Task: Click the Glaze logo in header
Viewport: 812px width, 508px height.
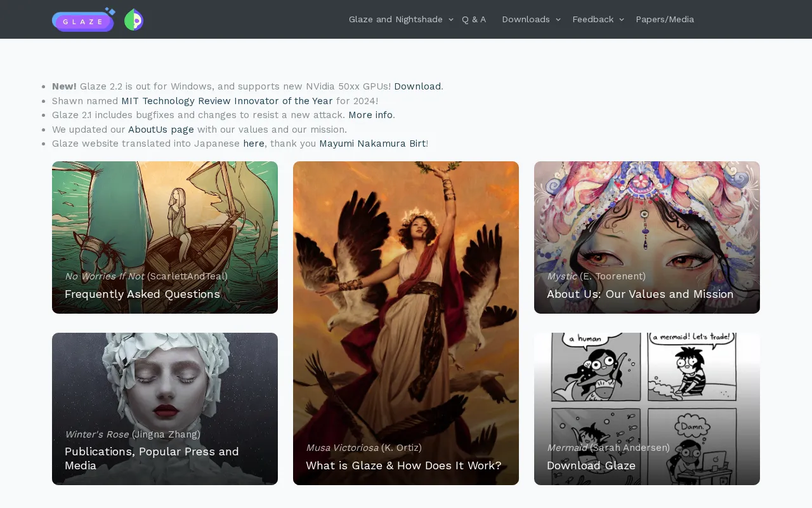Action: coord(83,20)
